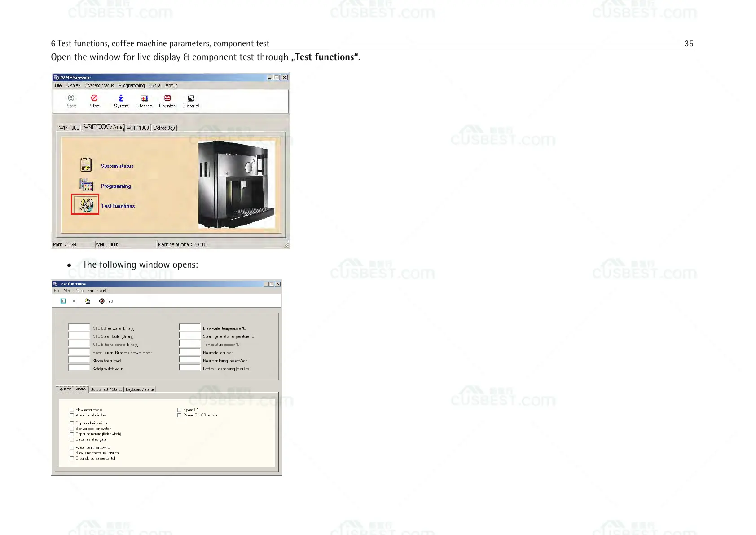Click the Test functions icon in the main panel
This screenshot has width=756, height=535.
pyautogui.click(x=85, y=205)
